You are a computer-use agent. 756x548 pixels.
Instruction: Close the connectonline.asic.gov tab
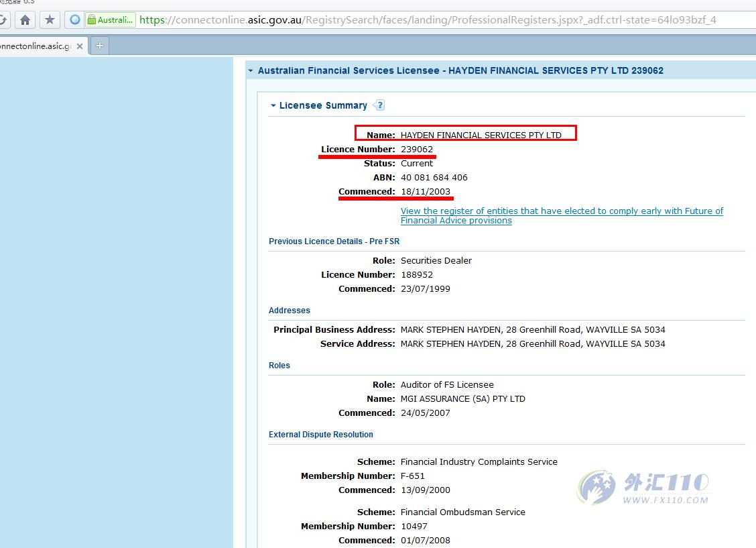80,46
